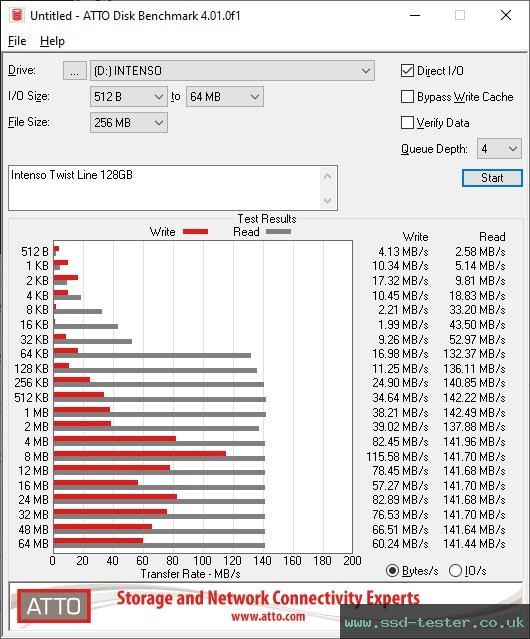Image resolution: width=530 pixels, height=639 pixels.
Task: Minimize the ATTO Disk Benchmark window
Action: tap(415, 15)
